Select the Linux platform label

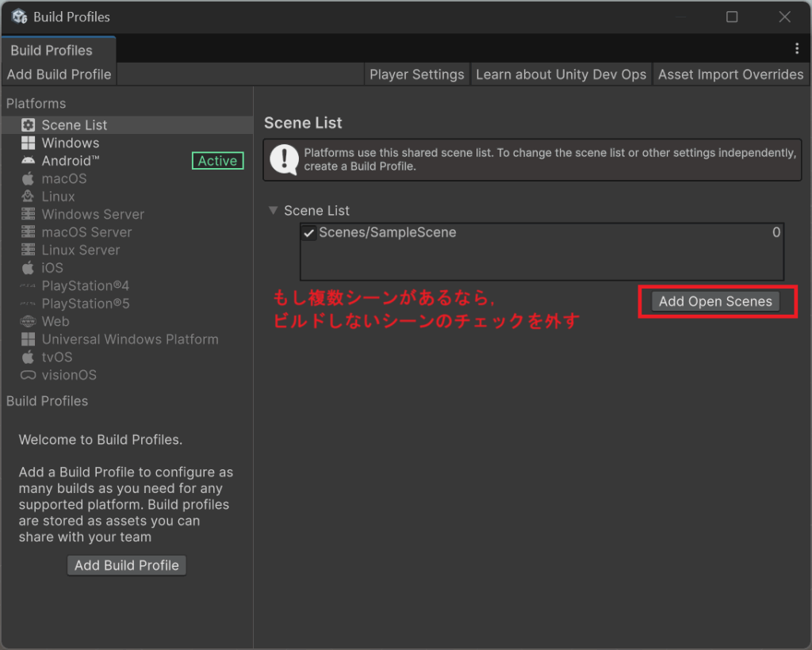pyautogui.click(x=58, y=197)
